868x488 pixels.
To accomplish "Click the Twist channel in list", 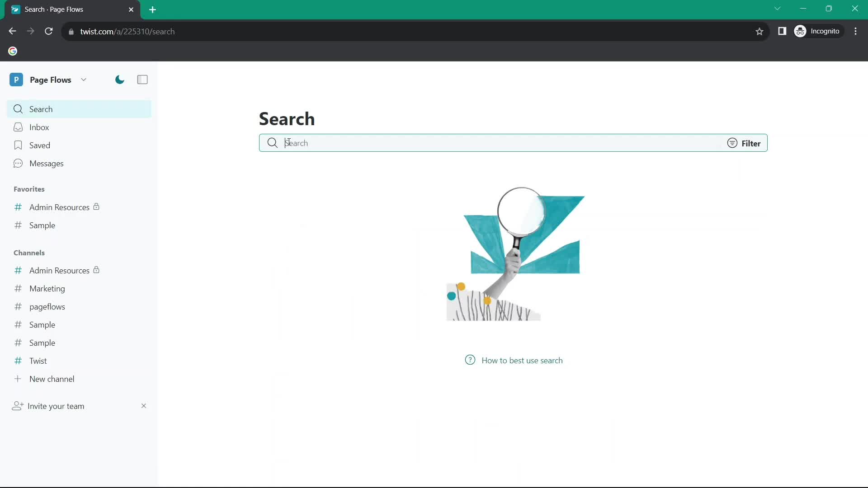I will (38, 361).
